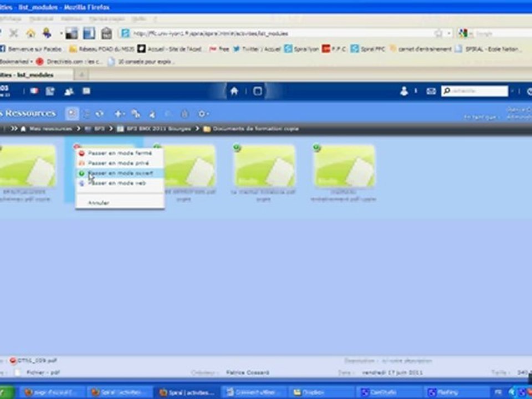This screenshot has width=532, height=399.
Task: Click 'vendredi 17 juin 2011' date text
Action: tap(392, 372)
